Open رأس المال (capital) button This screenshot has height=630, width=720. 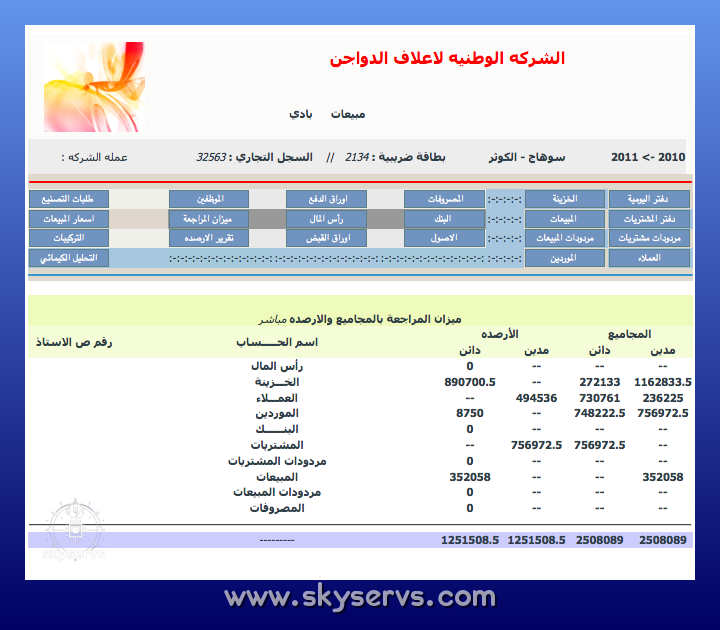pos(326,218)
